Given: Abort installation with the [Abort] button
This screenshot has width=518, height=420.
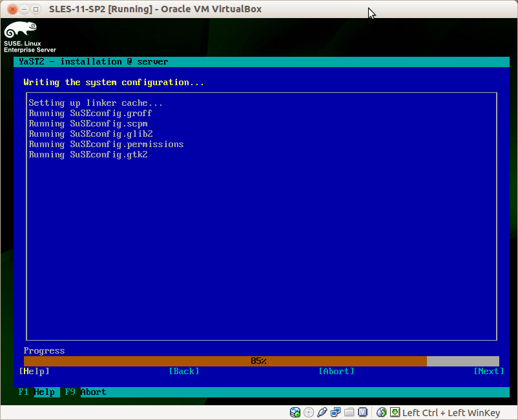Looking at the screenshot, I should click(337, 372).
